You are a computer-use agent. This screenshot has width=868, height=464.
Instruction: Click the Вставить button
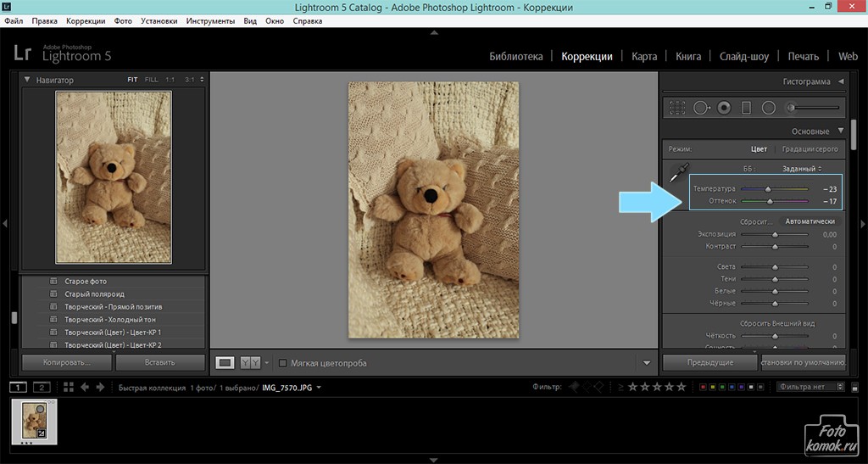[x=160, y=363]
